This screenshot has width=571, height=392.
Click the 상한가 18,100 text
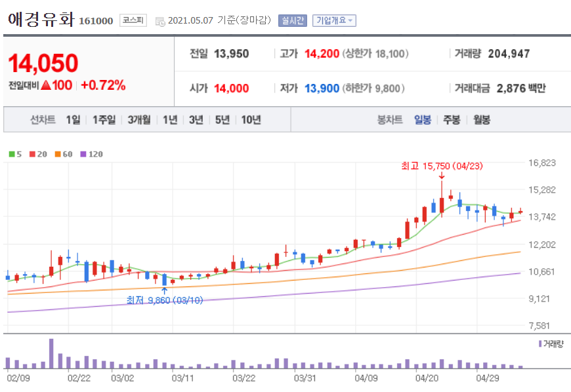point(375,54)
